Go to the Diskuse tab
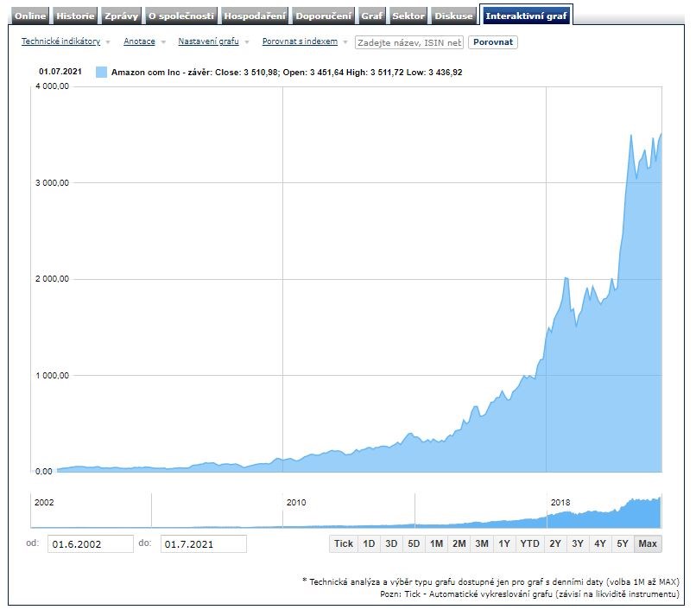Viewport: 696px width, 616px height. (x=453, y=16)
